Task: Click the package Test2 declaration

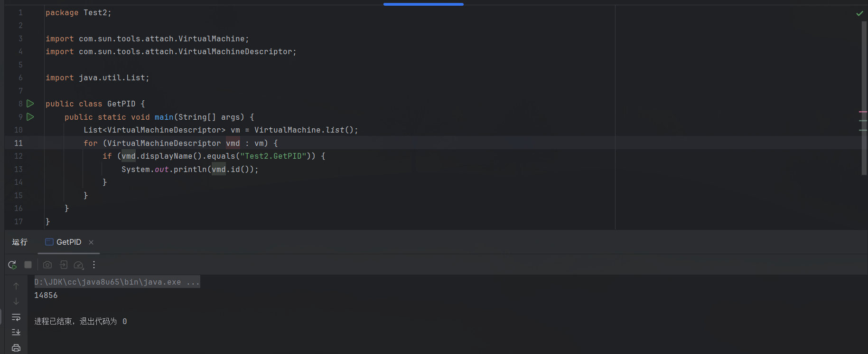Action: (x=78, y=13)
